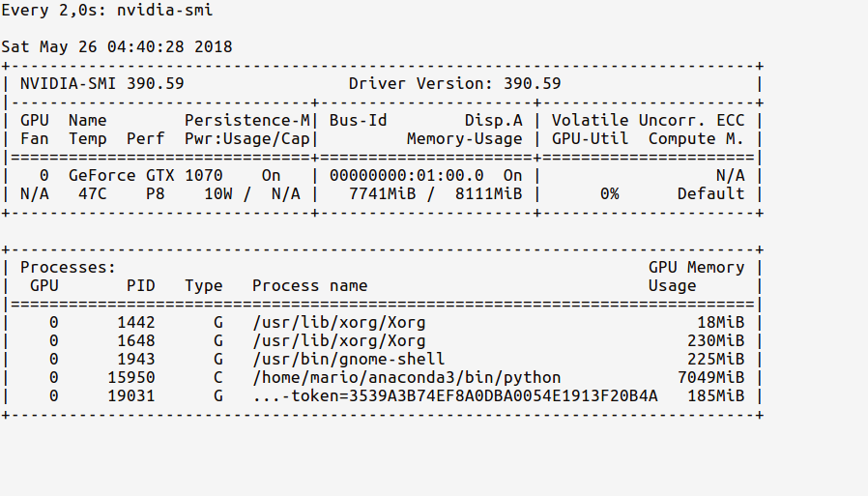The height and width of the screenshot is (496, 868).
Task: Click the 'Process name' column header
Action: [310, 285]
